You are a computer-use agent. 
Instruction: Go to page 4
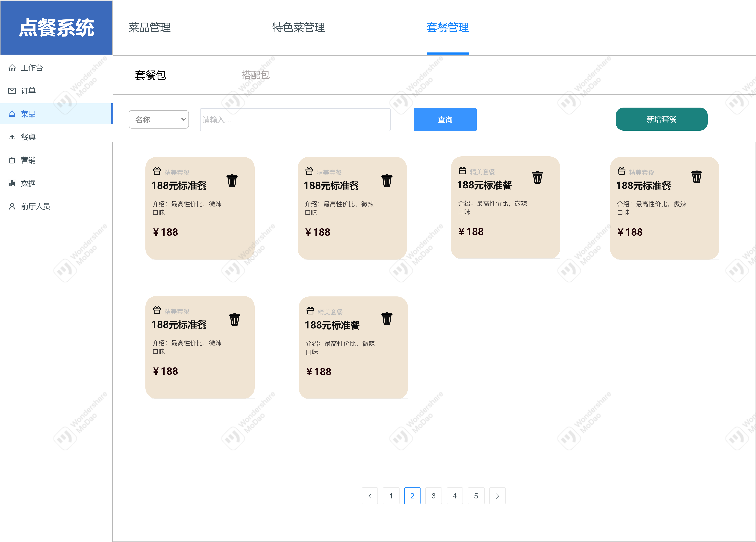(455, 496)
